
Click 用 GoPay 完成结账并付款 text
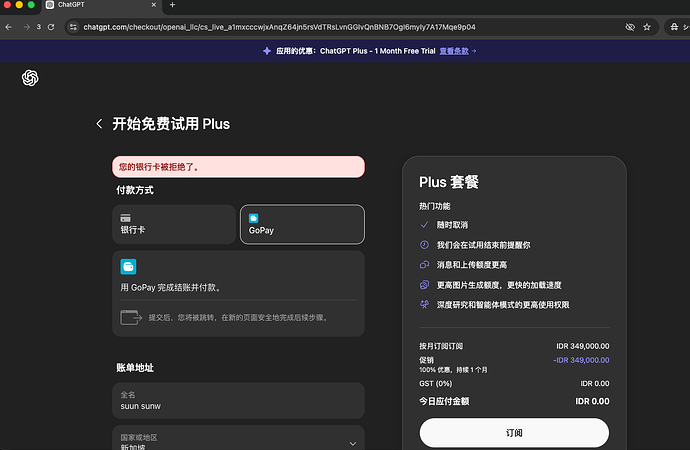click(x=171, y=288)
